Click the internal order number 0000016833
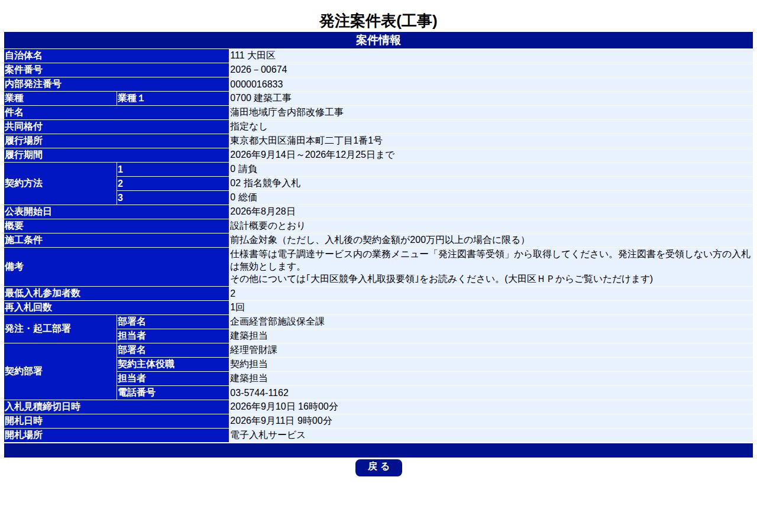This screenshot has width=757, height=532. point(257,84)
